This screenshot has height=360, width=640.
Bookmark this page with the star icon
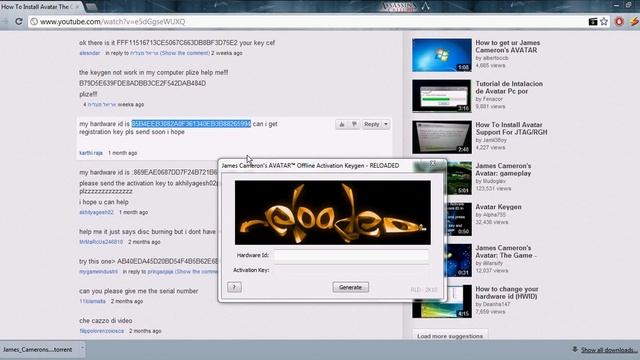tap(604, 22)
